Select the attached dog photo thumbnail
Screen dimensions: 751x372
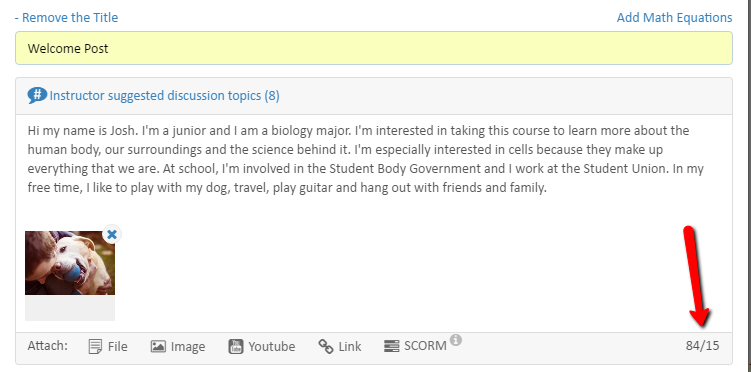tap(70, 263)
